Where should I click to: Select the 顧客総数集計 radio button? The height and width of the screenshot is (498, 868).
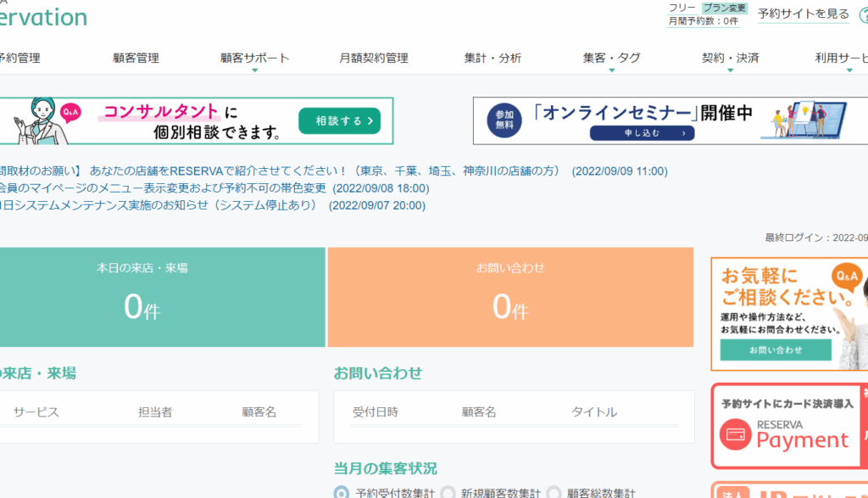(x=554, y=493)
